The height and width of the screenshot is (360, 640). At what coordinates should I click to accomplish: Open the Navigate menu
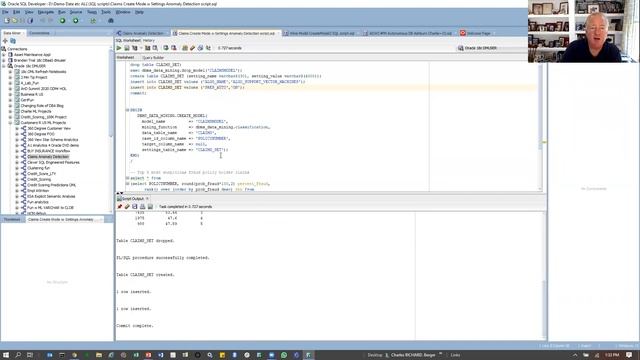pos(46,12)
